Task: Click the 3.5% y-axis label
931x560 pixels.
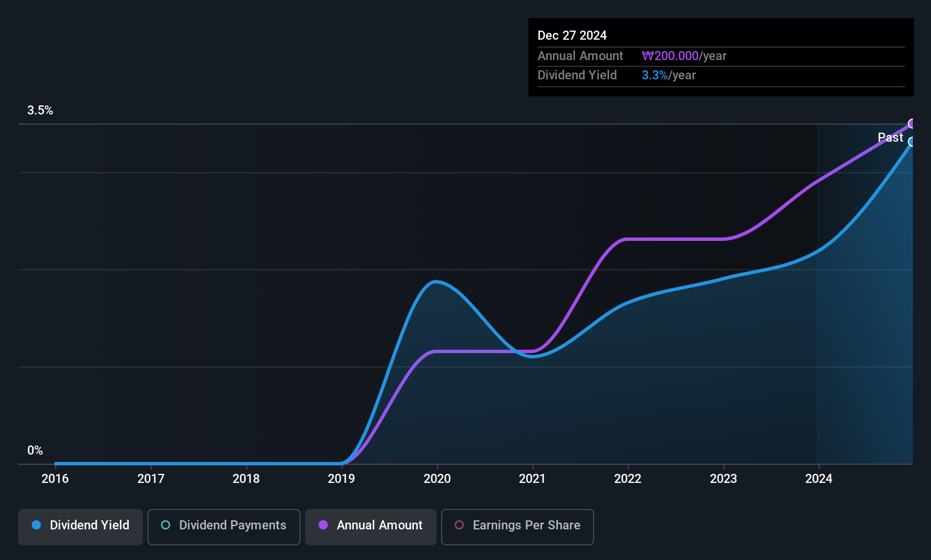Action: pyautogui.click(x=40, y=111)
